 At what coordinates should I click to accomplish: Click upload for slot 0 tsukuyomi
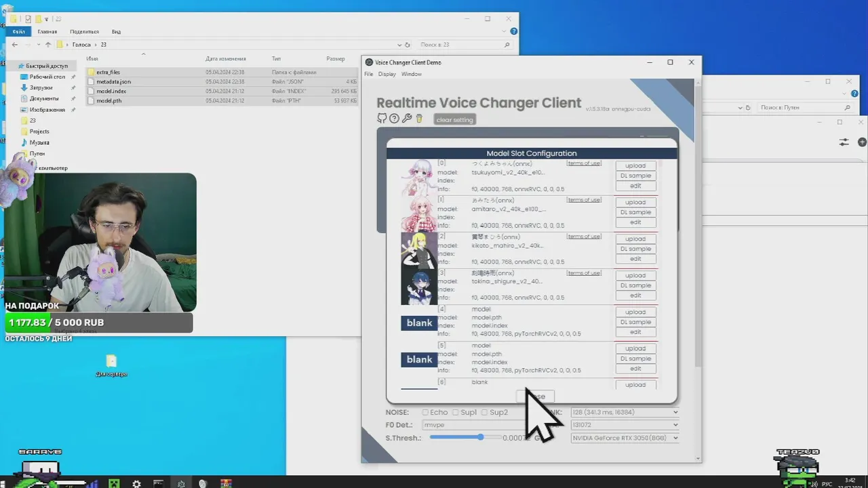(635, 165)
